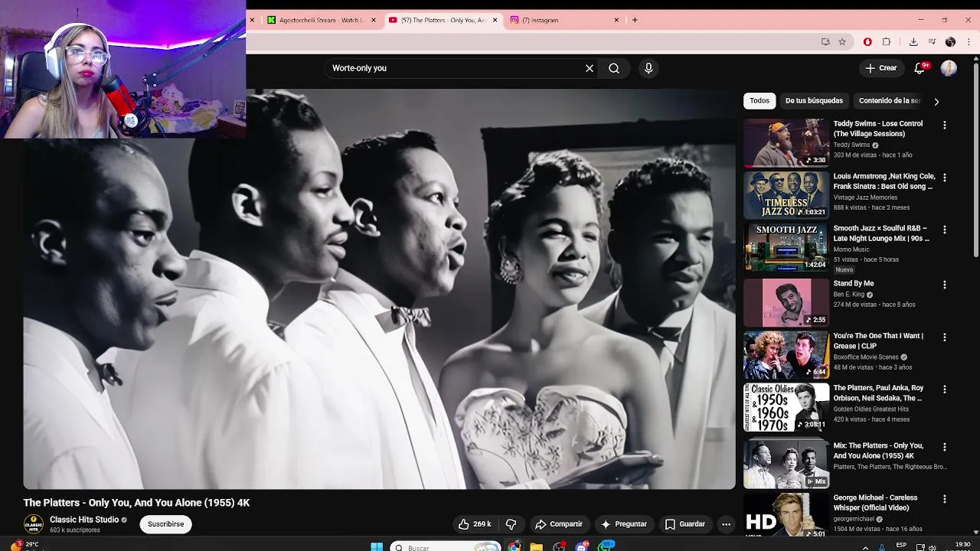Share the video via Compartir
The image size is (980, 551).
(x=559, y=524)
